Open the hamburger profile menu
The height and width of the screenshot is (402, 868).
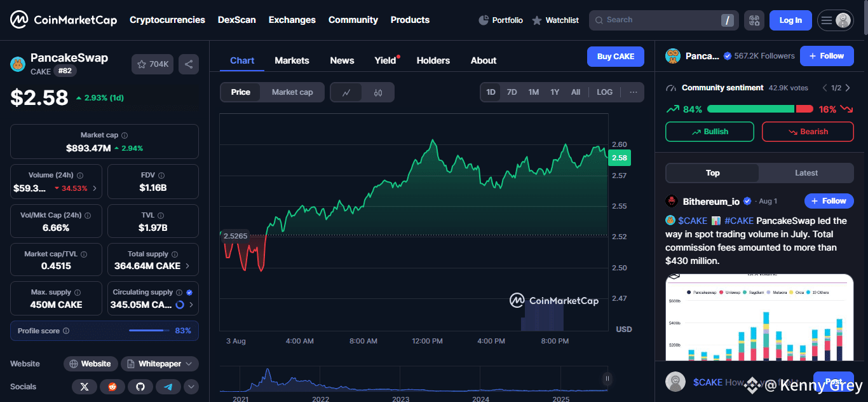point(835,20)
